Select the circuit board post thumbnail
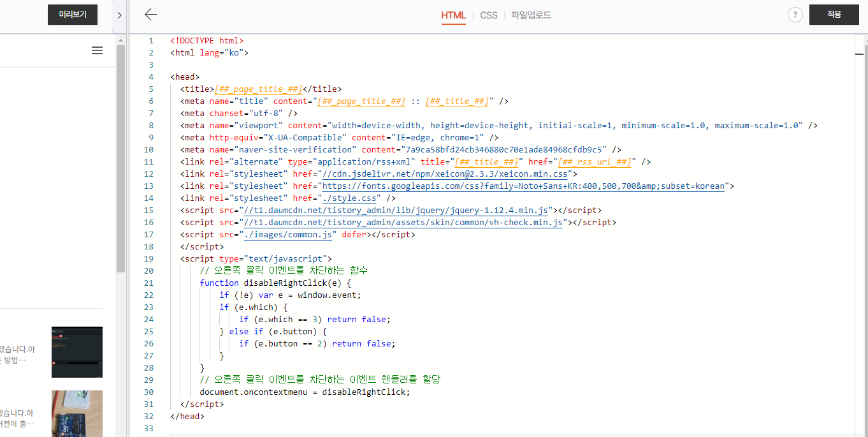Screen dimensions: 868x437 [x=77, y=413]
